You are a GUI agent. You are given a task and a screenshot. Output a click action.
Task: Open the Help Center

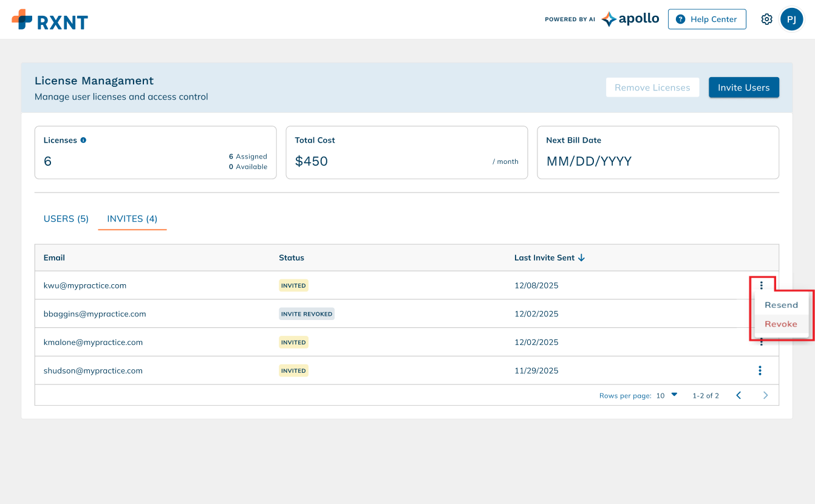(x=707, y=19)
